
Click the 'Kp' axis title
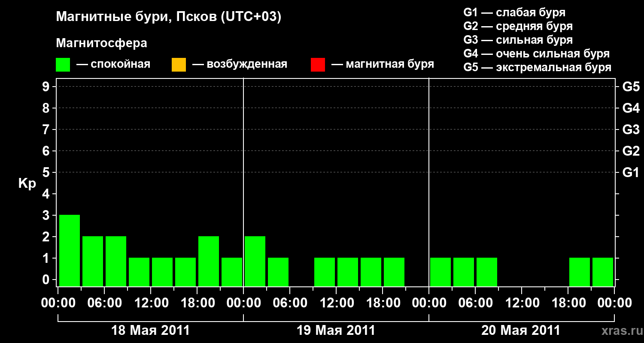tap(27, 184)
